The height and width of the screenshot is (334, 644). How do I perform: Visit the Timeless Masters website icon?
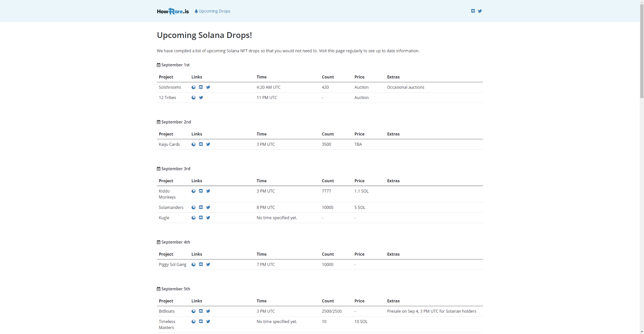[x=193, y=321]
